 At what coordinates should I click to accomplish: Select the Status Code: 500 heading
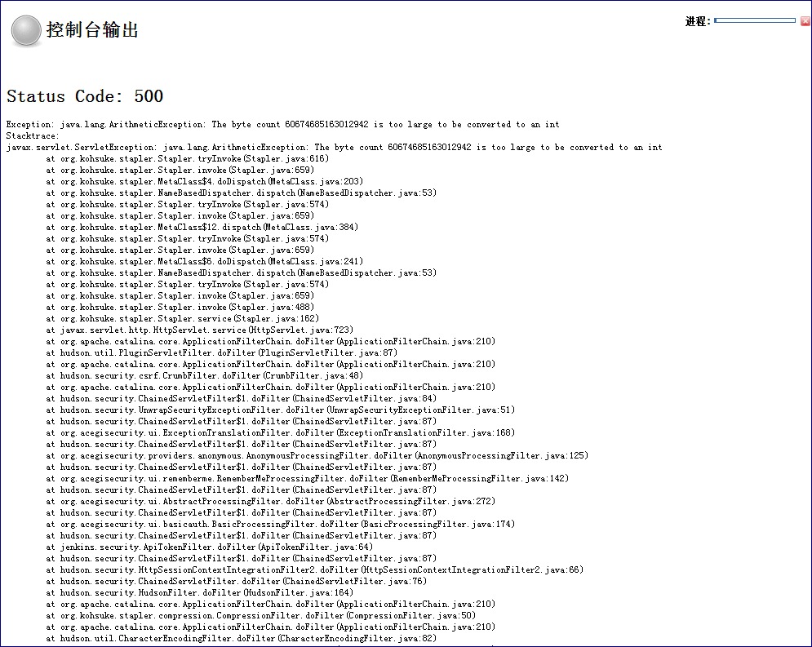coord(82,96)
